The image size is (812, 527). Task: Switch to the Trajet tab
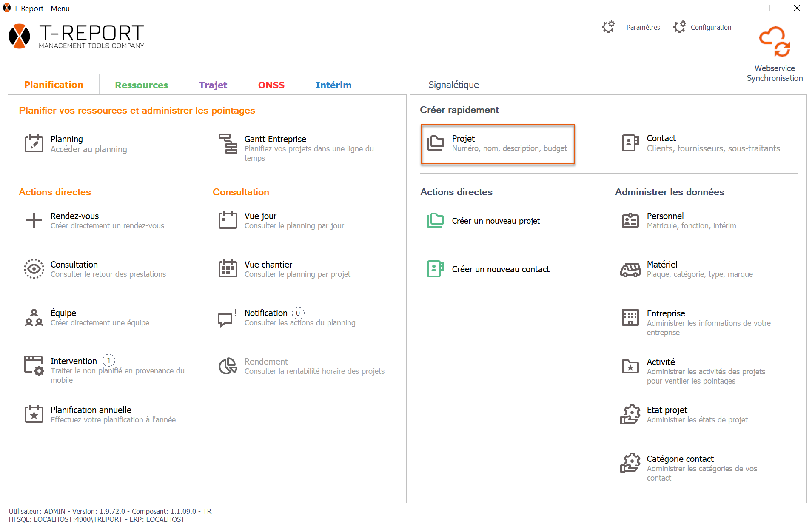(213, 85)
